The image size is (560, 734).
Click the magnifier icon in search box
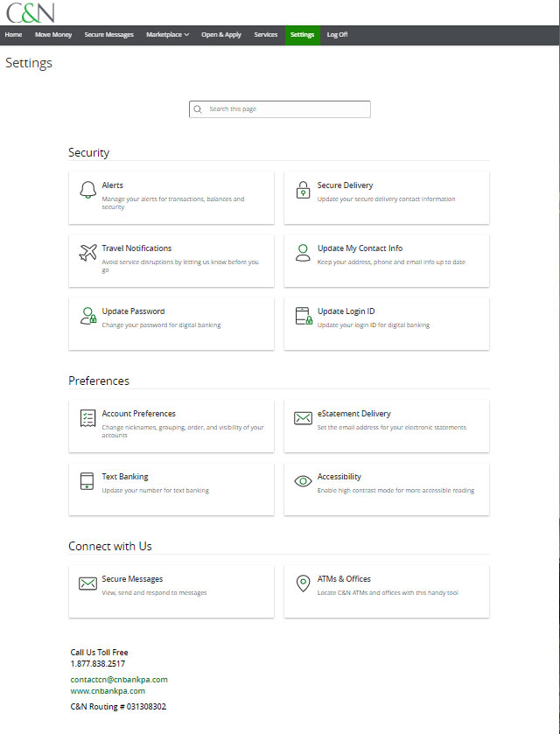pyautogui.click(x=198, y=109)
